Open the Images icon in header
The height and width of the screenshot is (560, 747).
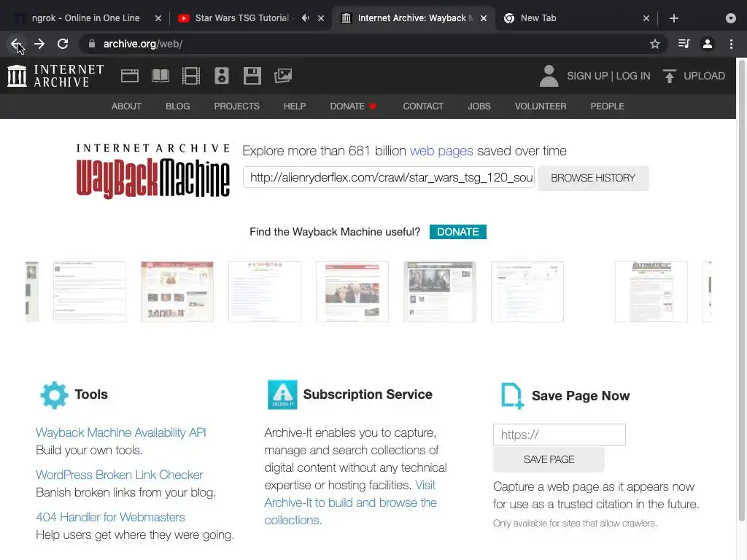pos(283,76)
